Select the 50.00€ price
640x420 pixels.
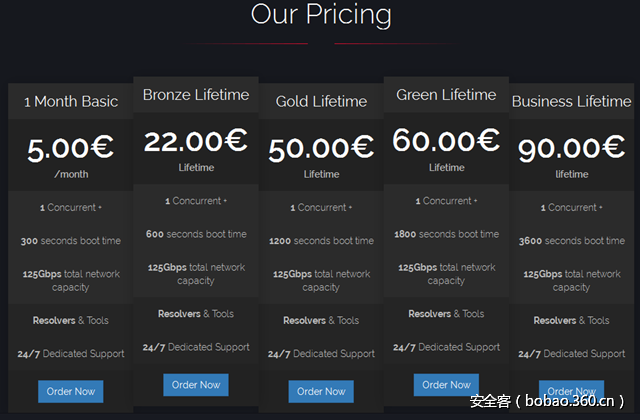point(321,148)
